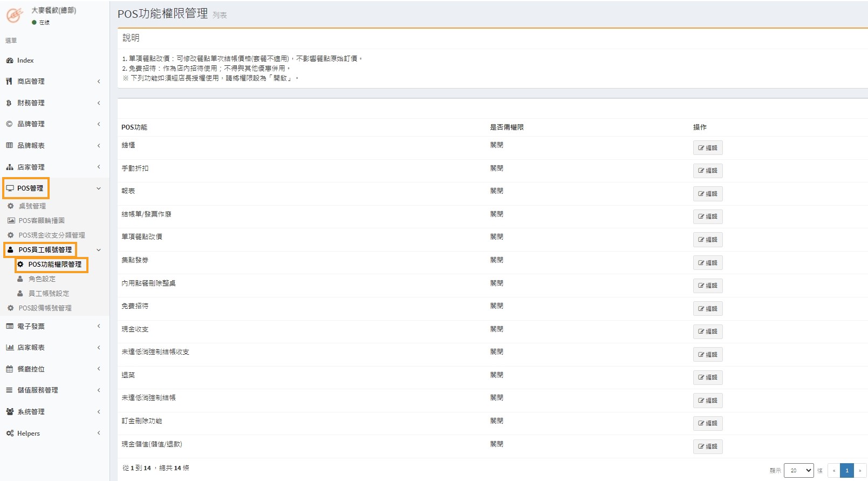Click the gears icon next to Helpers
Viewport: 868px width, 481px height.
(x=10, y=433)
